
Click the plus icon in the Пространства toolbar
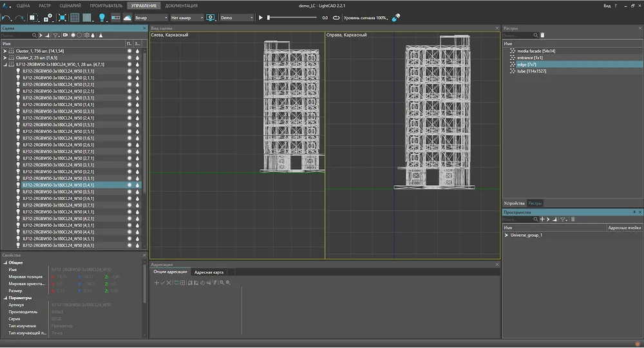tap(542, 219)
